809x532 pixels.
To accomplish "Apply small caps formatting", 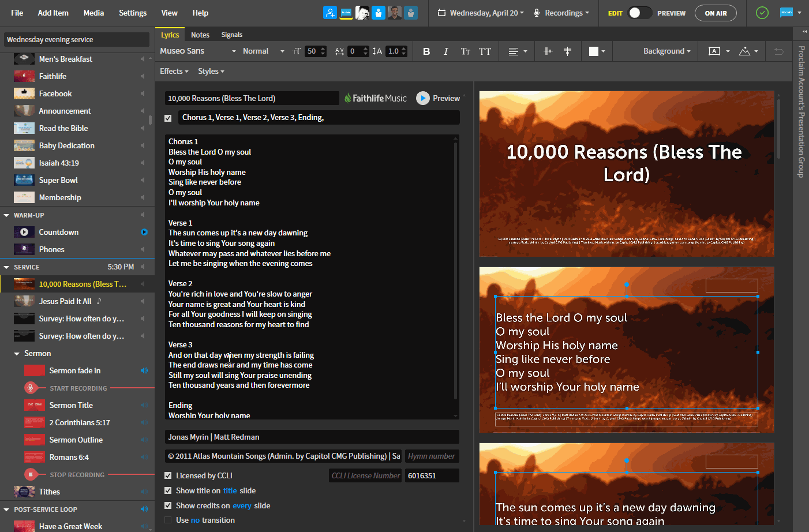I will coord(465,51).
